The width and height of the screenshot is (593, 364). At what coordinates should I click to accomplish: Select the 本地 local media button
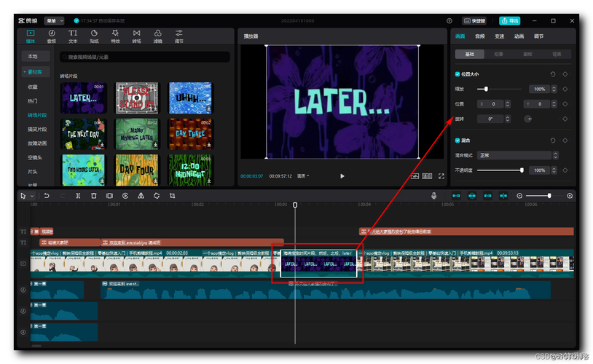pyautogui.click(x=36, y=56)
